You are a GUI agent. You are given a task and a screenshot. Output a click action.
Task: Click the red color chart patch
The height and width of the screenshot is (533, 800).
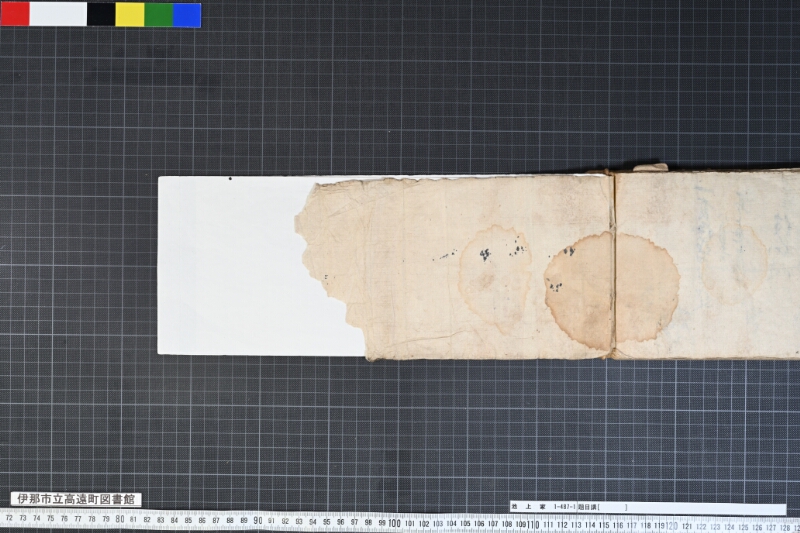click(x=15, y=14)
